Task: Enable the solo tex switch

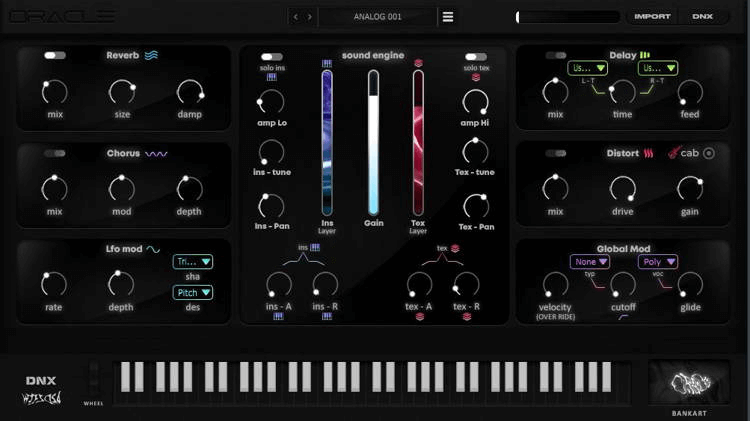Action: pos(476,57)
